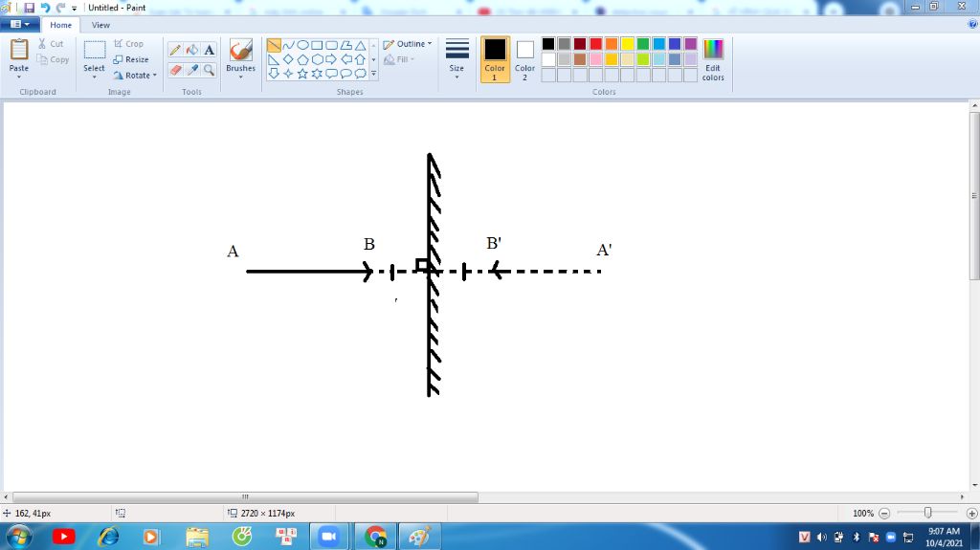Expand the Rotate dropdown
Image resolution: width=980 pixels, height=550 pixels.
(155, 75)
